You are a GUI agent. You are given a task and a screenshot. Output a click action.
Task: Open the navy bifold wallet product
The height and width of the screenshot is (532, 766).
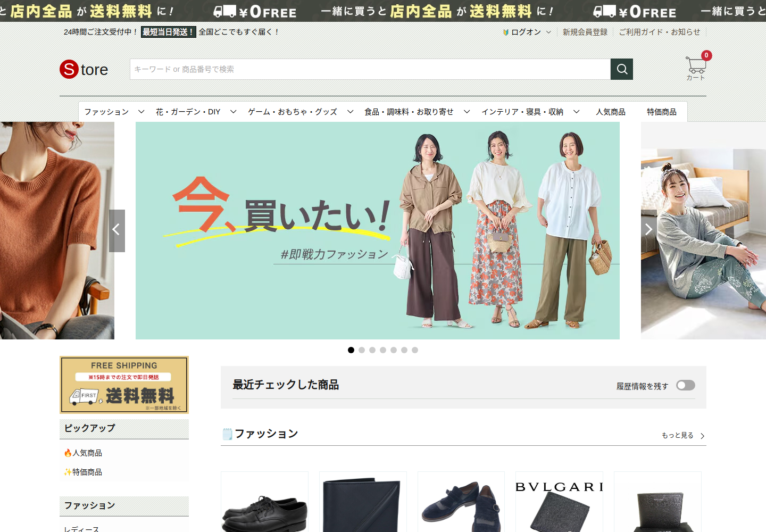pos(363,502)
